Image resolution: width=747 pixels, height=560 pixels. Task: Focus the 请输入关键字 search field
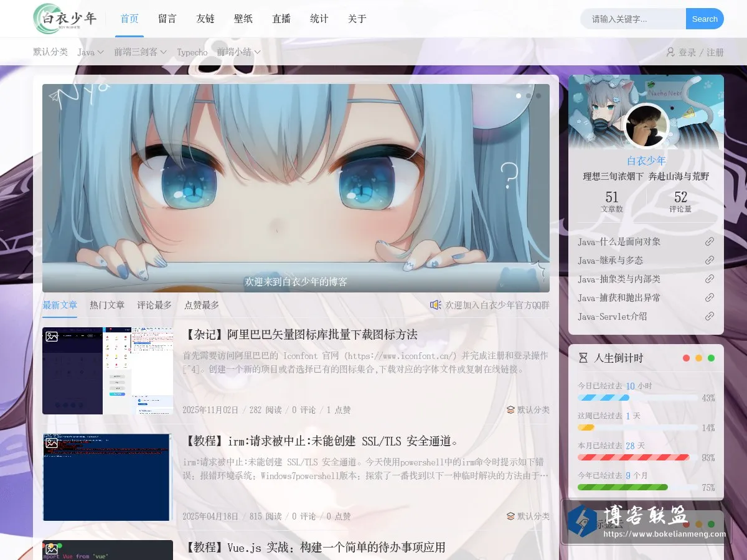[x=633, y=19]
